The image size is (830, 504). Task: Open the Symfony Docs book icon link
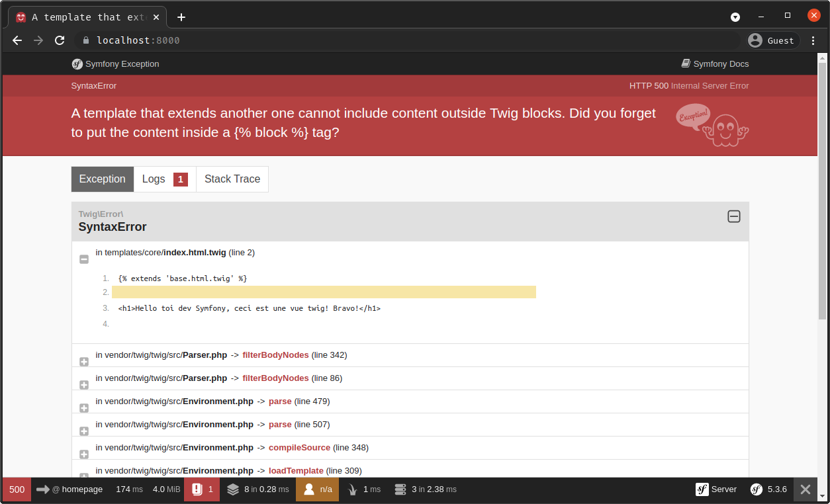(686, 64)
